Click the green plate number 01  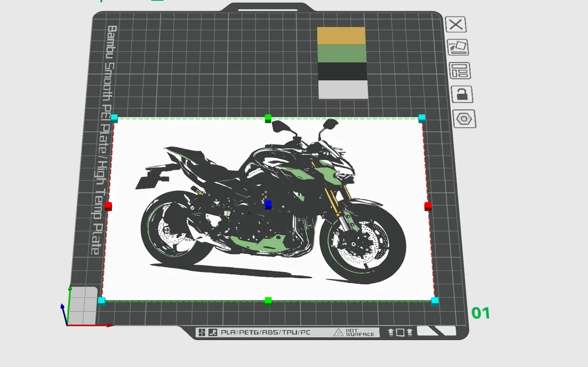(481, 313)
